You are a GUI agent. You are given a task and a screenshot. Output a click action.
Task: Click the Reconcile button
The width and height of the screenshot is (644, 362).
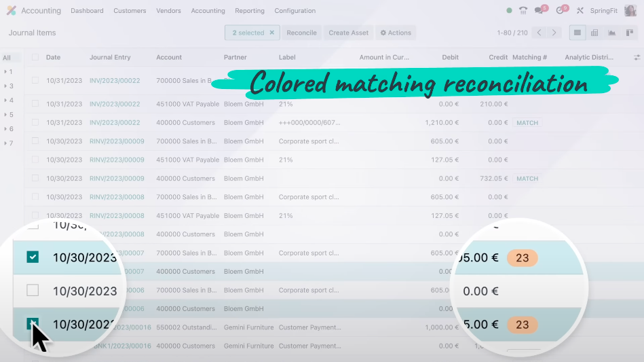coord(301,33)
